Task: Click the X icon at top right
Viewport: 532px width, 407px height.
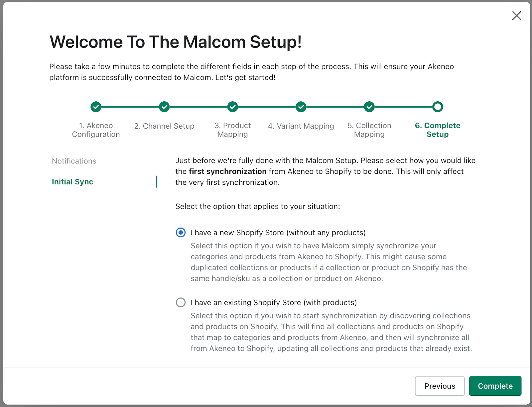Action: pyautogui.click(x=516, y=16)
